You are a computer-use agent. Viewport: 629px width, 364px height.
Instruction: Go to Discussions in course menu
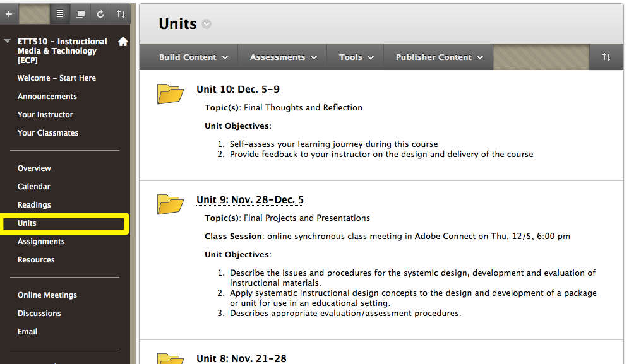tap(39, 314)
